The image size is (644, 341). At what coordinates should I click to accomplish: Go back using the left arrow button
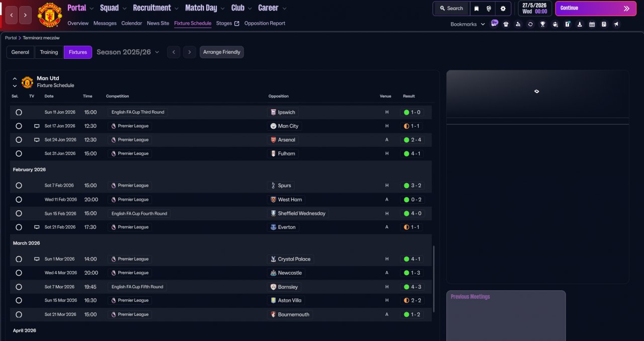11,15
